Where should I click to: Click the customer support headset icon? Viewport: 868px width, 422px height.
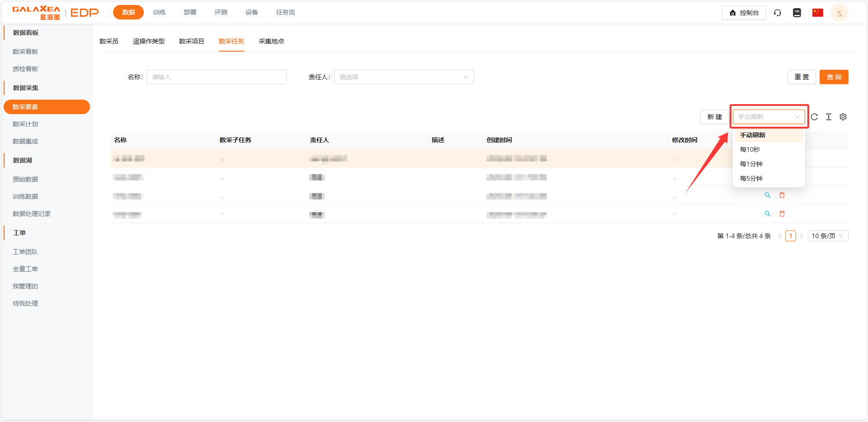pos(778,13)
